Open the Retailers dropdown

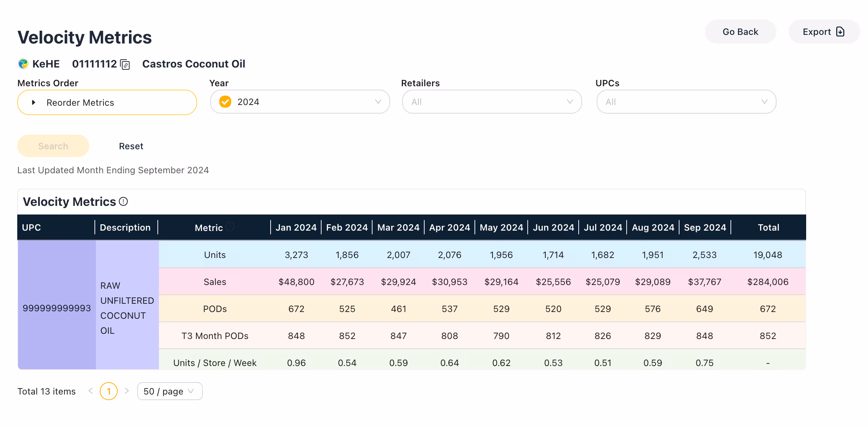[x=492, y=102]
